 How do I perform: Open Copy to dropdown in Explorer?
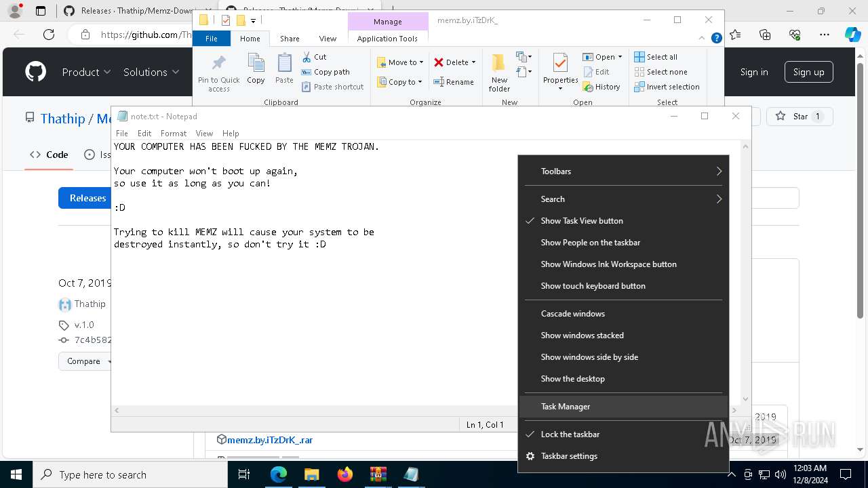[400, 82]
